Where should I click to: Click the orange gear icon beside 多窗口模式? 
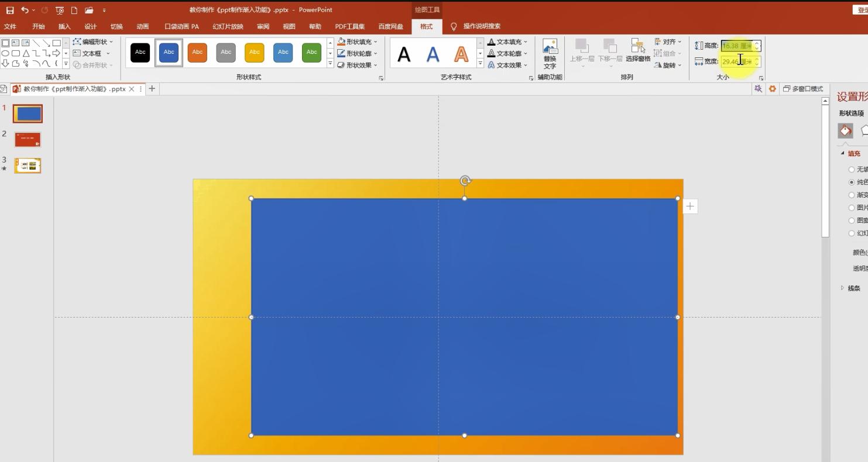tap(772, 89)
